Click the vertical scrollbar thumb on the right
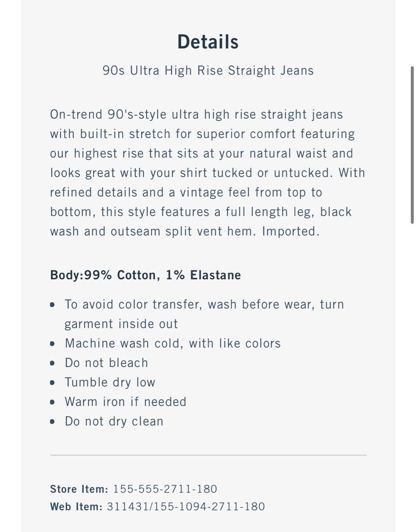Image resolution: width=417 pixels, height=532 pixels. click(412, 145)
